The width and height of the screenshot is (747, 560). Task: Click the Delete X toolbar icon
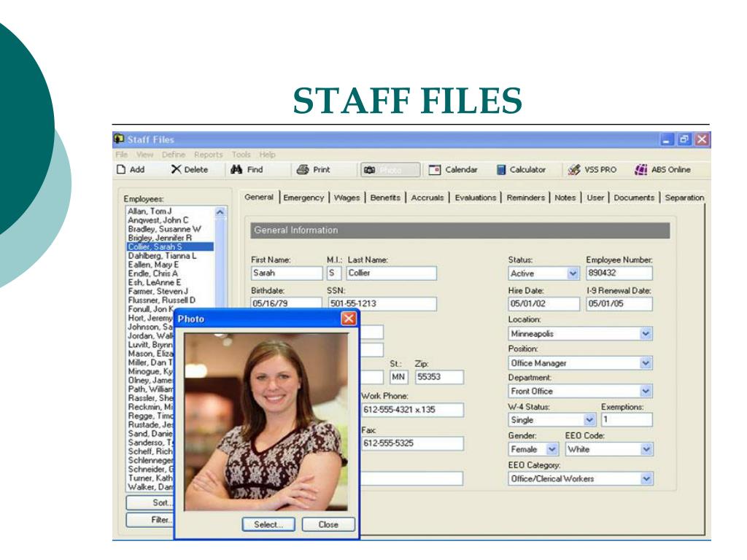(x=176, y=169)
